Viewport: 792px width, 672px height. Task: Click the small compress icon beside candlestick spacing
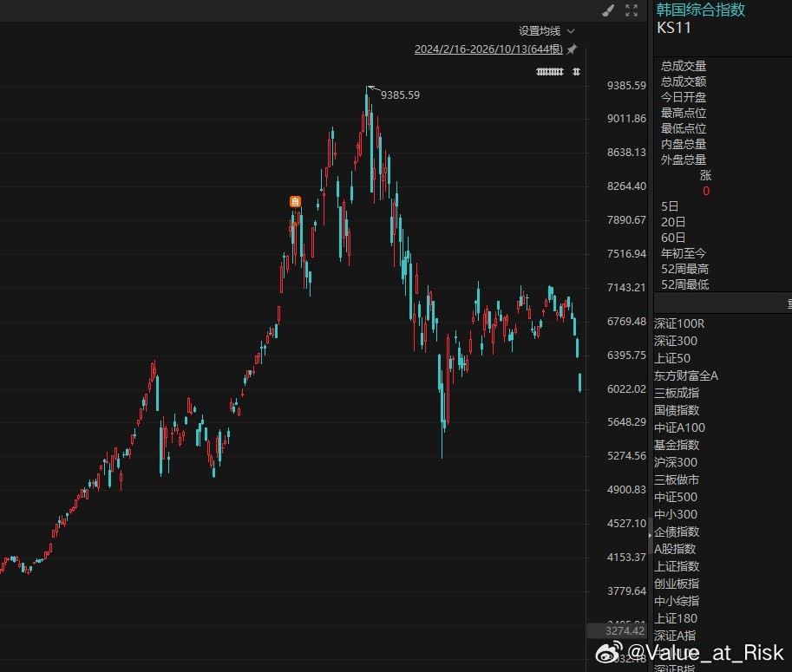[x=576, y=72]
